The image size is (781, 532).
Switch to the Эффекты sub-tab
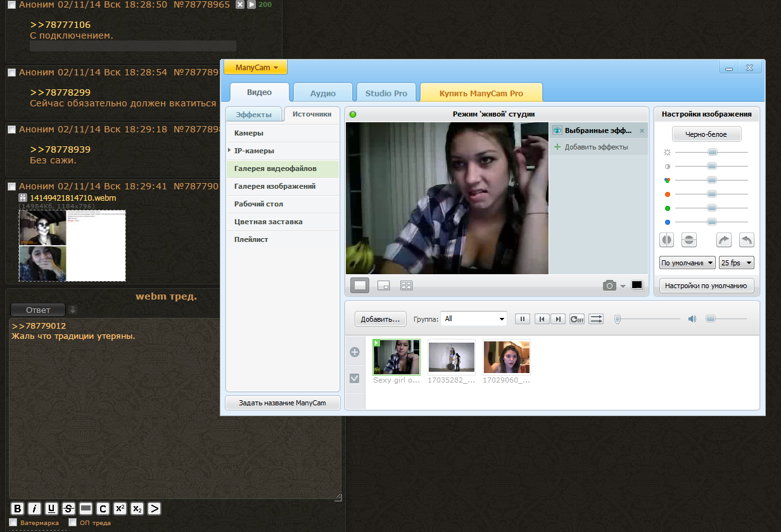pos(254,115)
